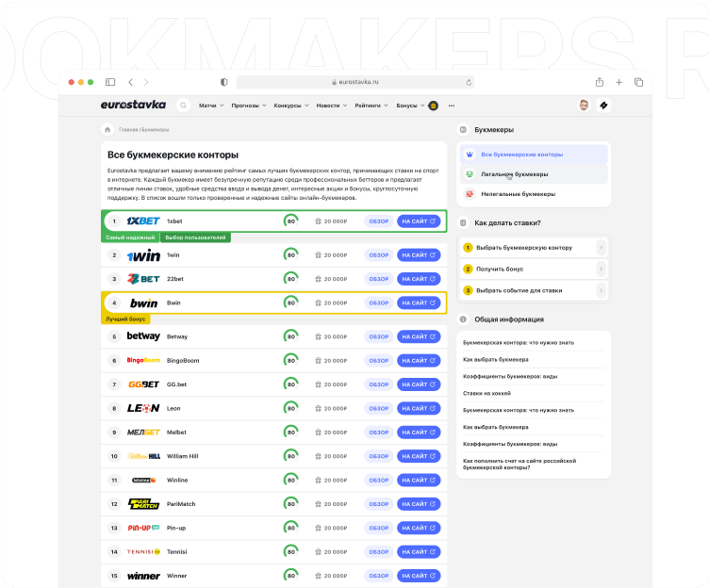Click 'ОБЗОР' button for Betway
The width and height of the screenshot is (709, 588).
pos(378,336)
